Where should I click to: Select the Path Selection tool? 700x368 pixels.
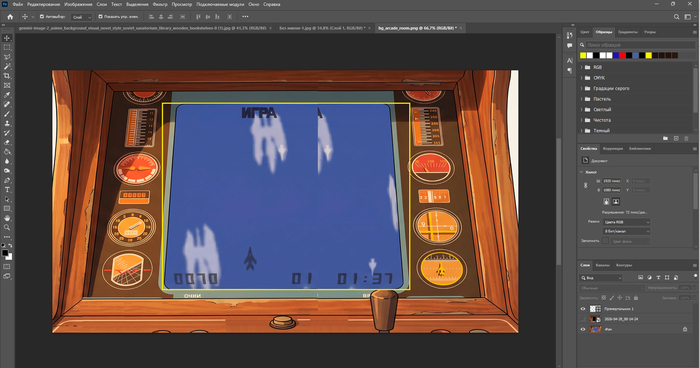tap(7, 199)
